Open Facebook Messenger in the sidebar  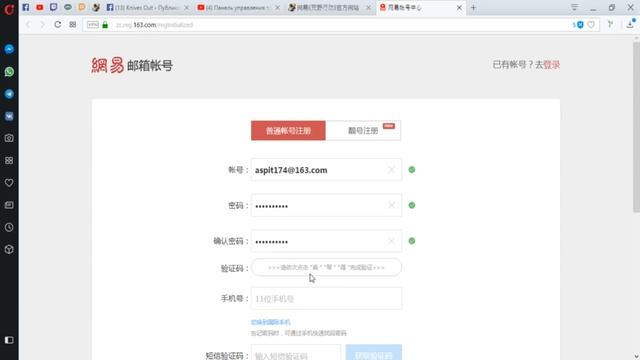click(9, 49)
